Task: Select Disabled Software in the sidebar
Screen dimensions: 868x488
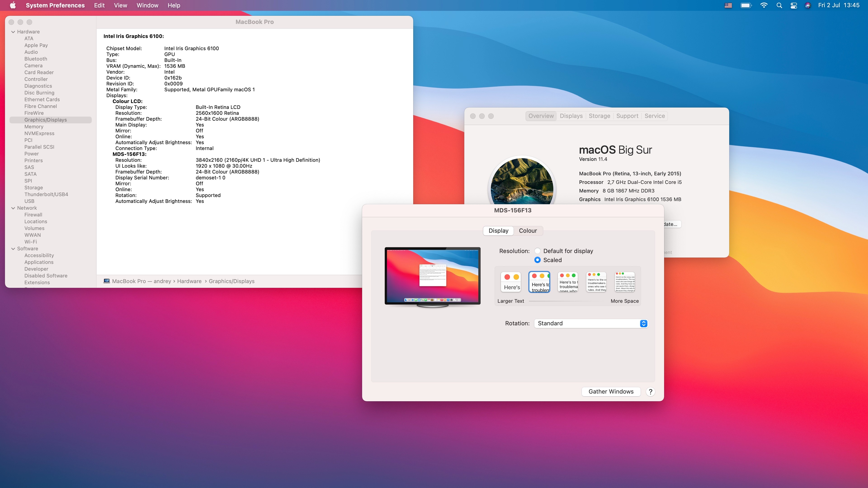Action: (x=46, y=275)
